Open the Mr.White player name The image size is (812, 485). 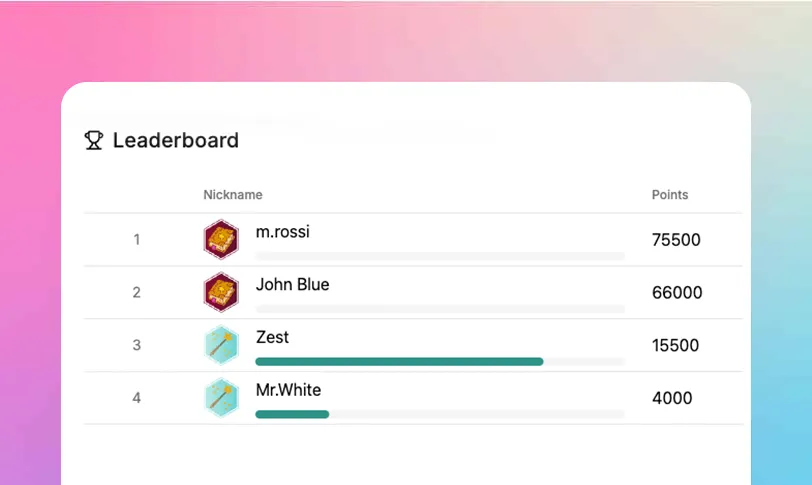pyautogui.click(x=288, y=390)
